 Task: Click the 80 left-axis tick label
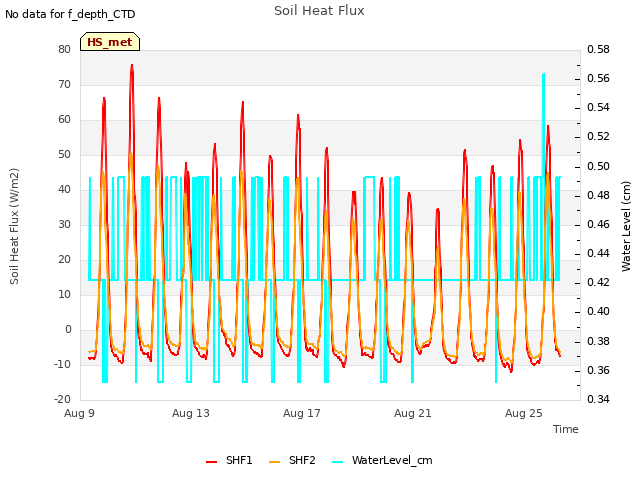(64, 49)
